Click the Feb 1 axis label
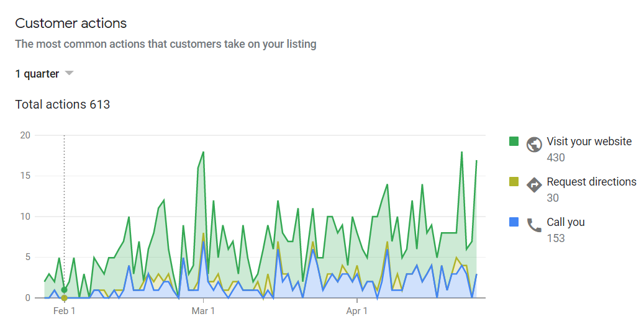 pyautogui.click(x=64, y=311)
